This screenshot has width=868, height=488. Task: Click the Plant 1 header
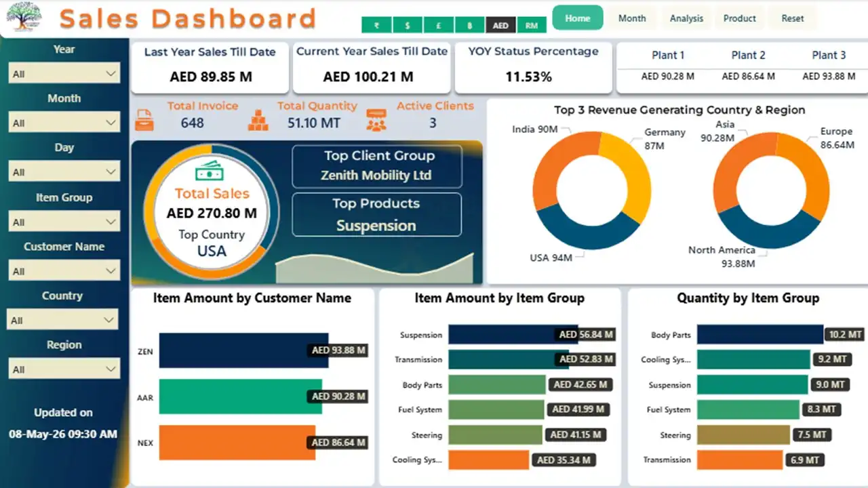pos(668,55)
